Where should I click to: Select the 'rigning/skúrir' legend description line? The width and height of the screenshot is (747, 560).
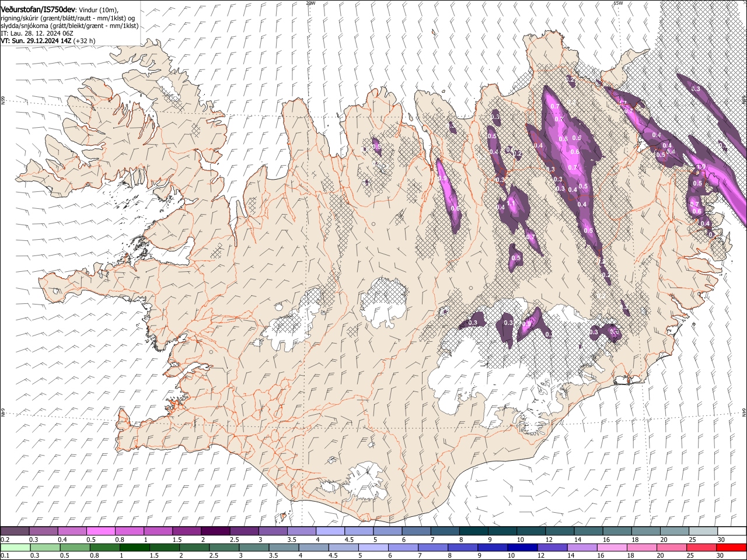pyautogui.click(x=68, y=18)
